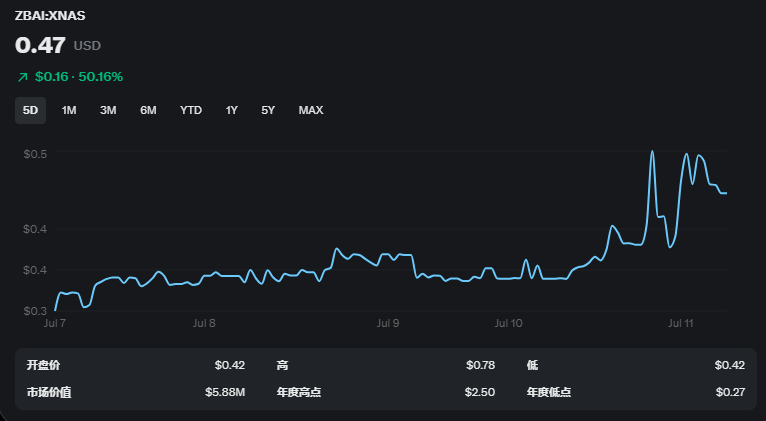This screenshot has width=766, height=421.
Task: Click the 市场价值 market cap value $5.88M
Action: click(225, 392)
